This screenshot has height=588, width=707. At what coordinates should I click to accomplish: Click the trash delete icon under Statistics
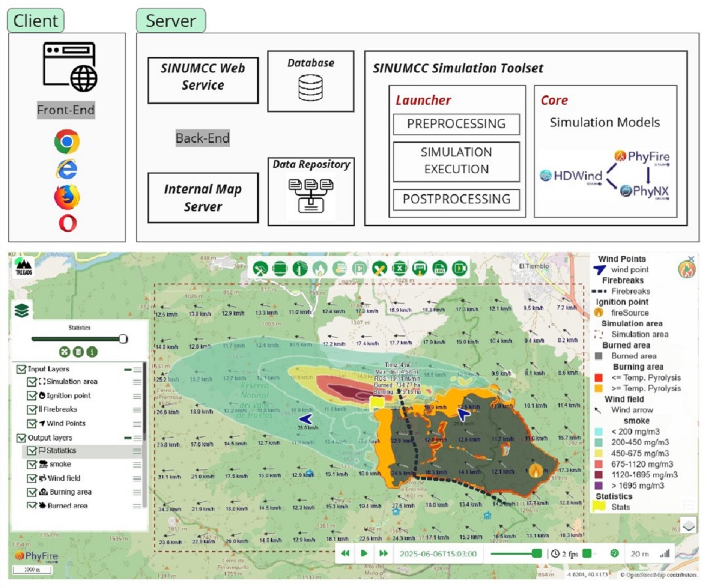[78, 352]
